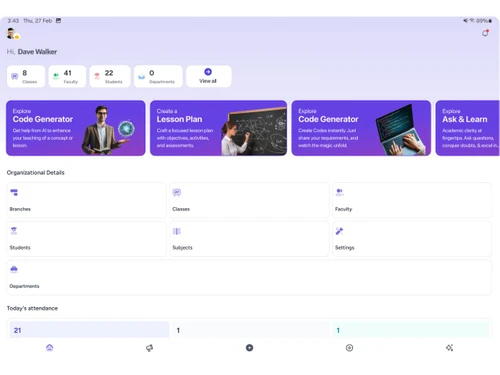Open the Create a Lesson Plan banner
This screenshot has width=500, height=375.
click(218, 128)
